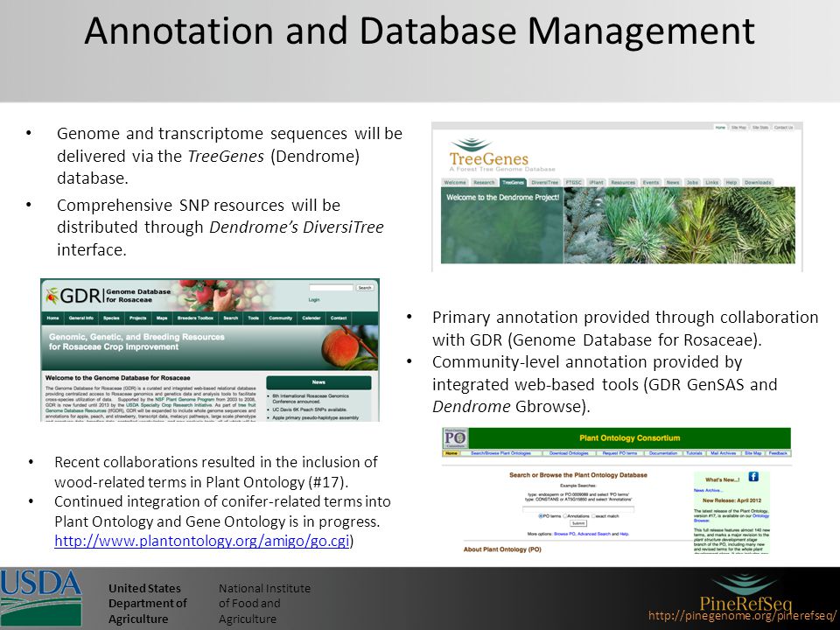This screenshot has height=630, width=840.
Task: Click the Advanced Search link
Action: [x=594, y=534]
